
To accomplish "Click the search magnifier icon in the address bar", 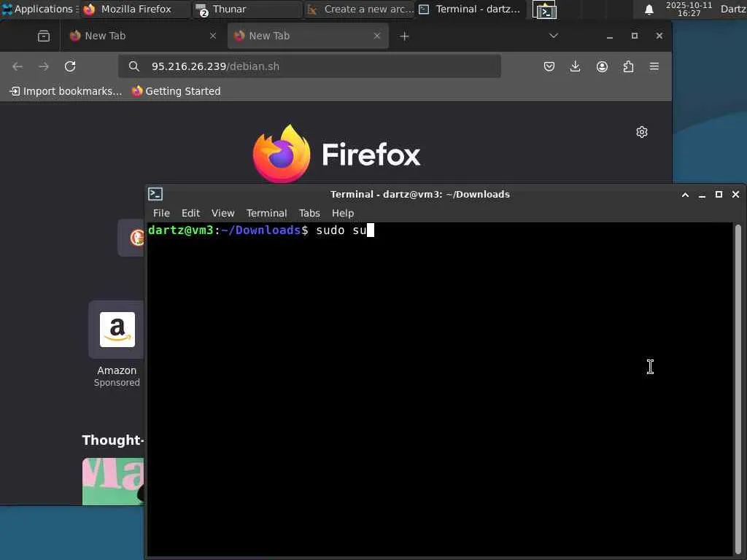I will pos(134,66).
